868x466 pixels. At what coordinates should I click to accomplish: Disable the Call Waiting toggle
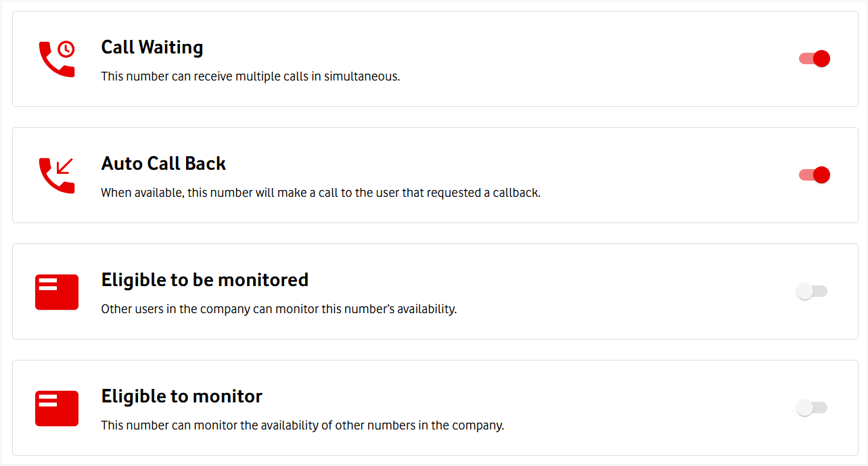point(814,59)
